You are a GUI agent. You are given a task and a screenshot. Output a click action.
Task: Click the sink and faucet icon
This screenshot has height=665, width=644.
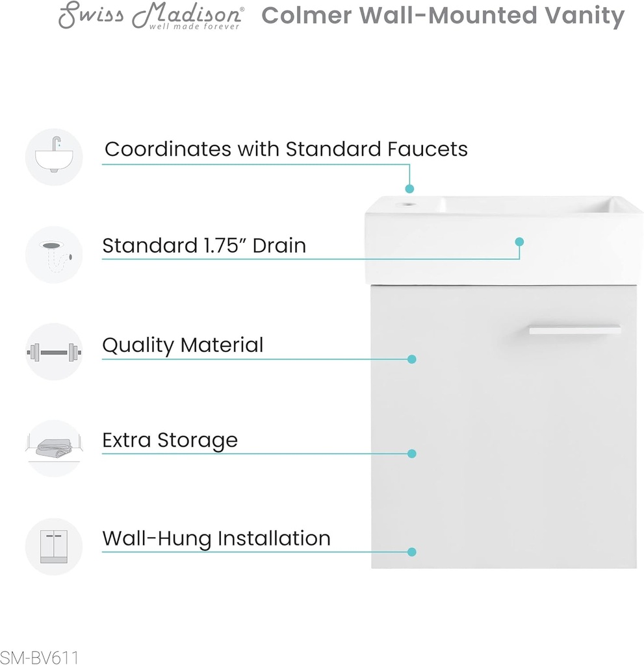pos(54,157)
